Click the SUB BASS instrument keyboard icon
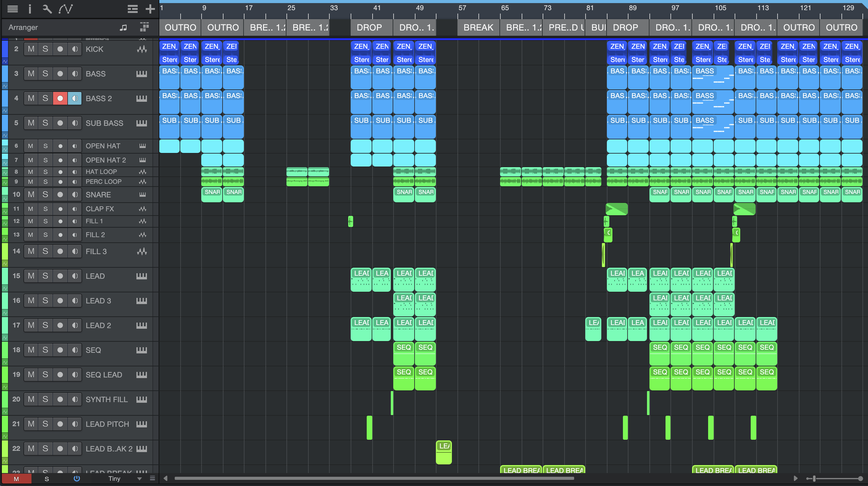Screen dimensions: 868x486 tap(141, 123)
